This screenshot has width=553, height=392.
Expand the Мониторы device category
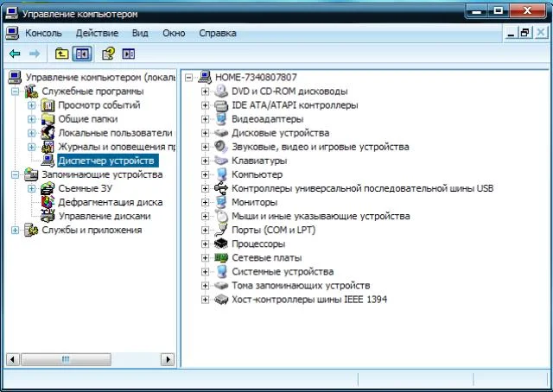tap(205, 202)
